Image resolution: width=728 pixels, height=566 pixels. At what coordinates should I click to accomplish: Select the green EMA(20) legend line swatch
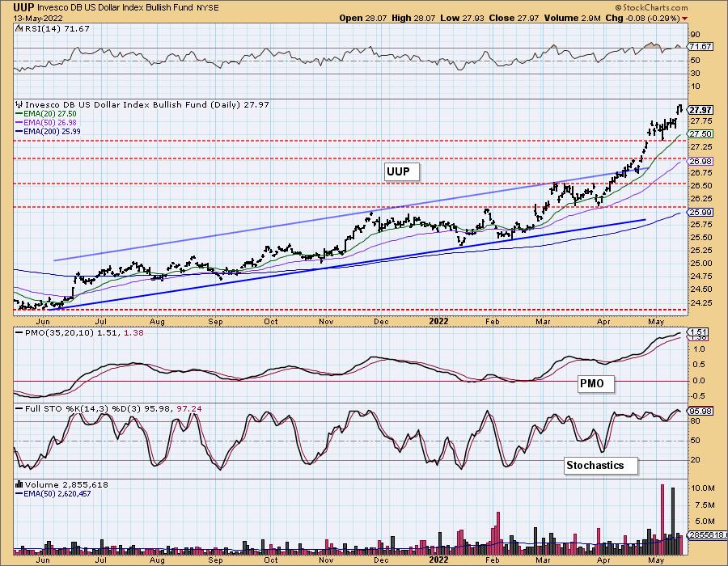click(x=19, y=114)
